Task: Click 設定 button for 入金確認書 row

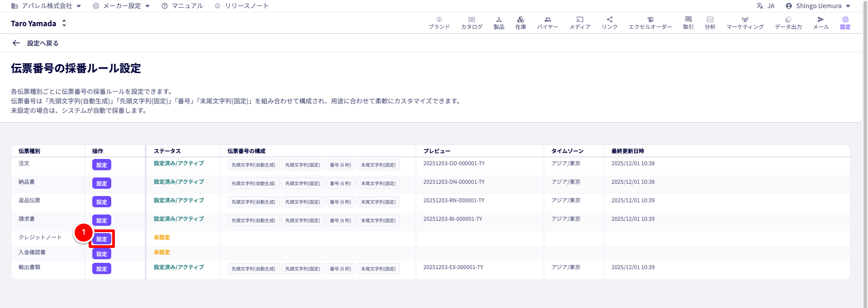Action: 102,254
